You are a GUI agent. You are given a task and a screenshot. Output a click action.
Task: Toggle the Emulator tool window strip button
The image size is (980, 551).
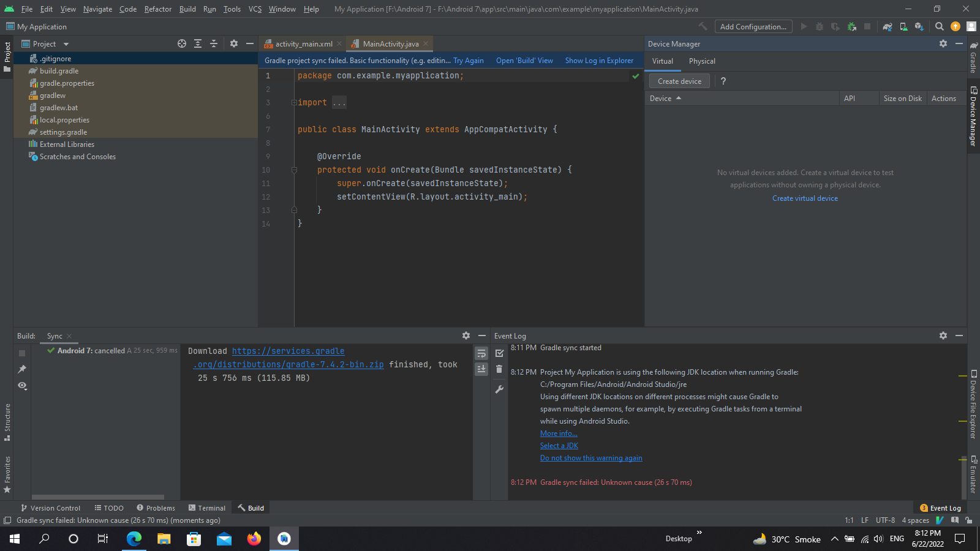click(973, 474)
